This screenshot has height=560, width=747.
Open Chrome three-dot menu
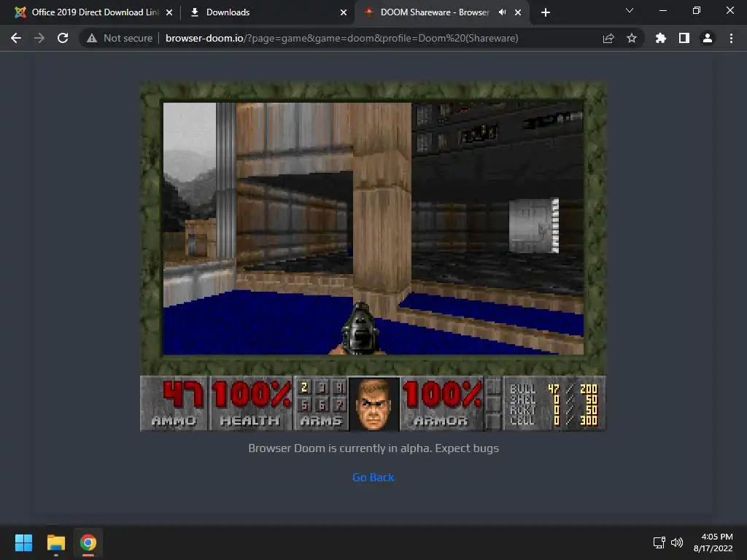[731, 38]
